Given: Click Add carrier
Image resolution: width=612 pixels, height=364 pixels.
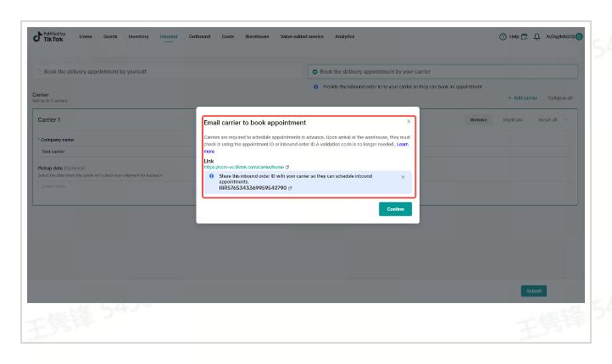Looking at the screenshot, I should coord(523,98).
